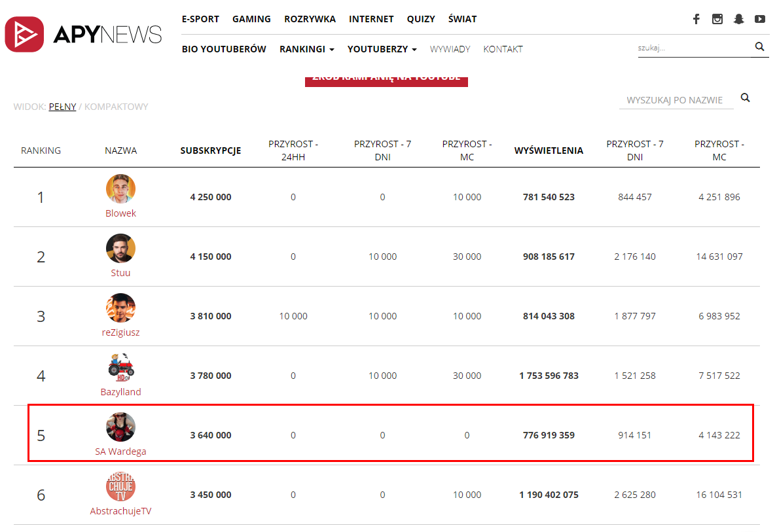
Task: Focus the WYSZUKAJ PO NAZWIE field
Action: tap(676, 100)
